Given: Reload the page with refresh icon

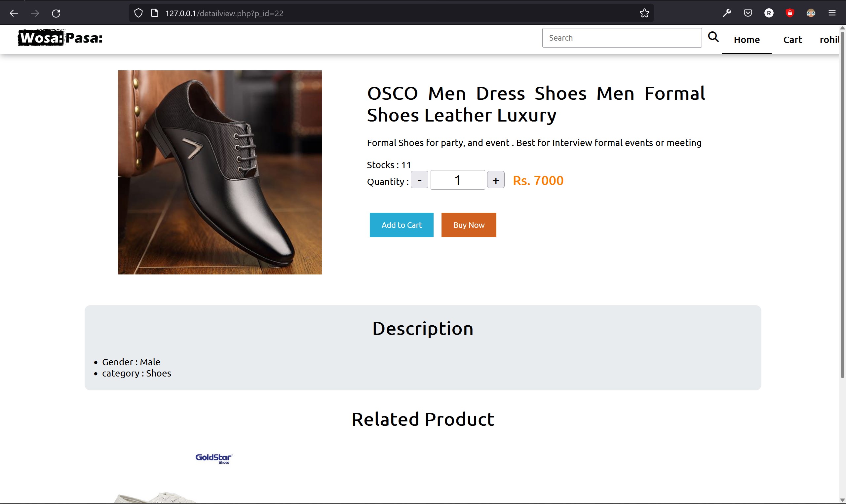Looking at the screenshot, I should (x=56, y=13).
